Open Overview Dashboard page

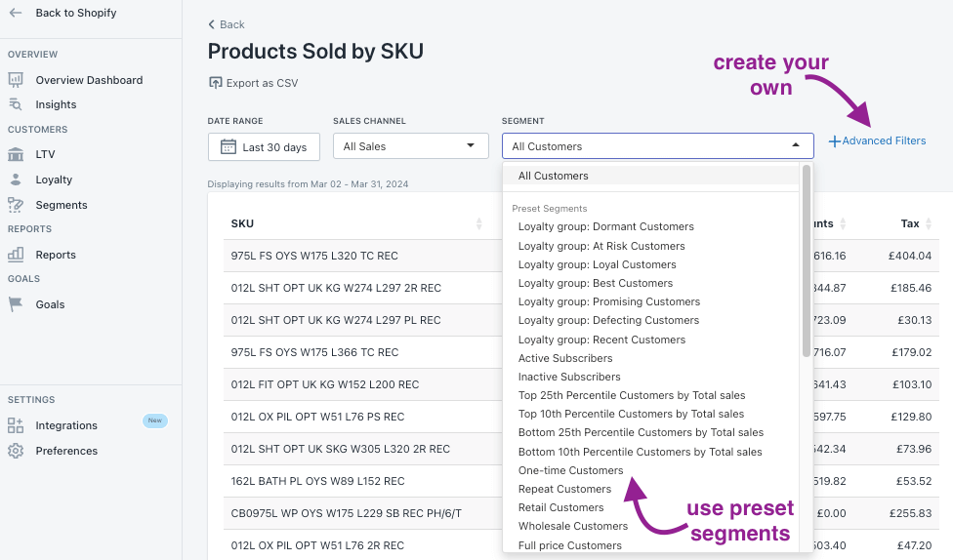click(89, 80)
